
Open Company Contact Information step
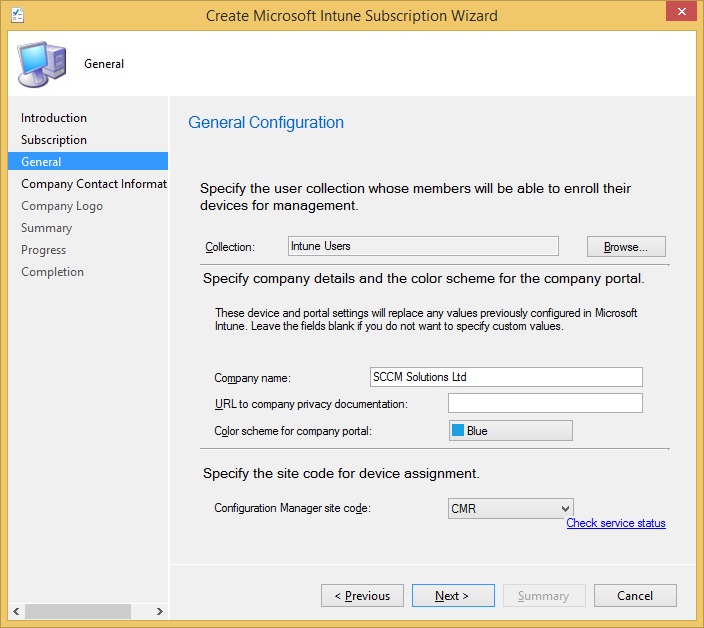point(93,184)
